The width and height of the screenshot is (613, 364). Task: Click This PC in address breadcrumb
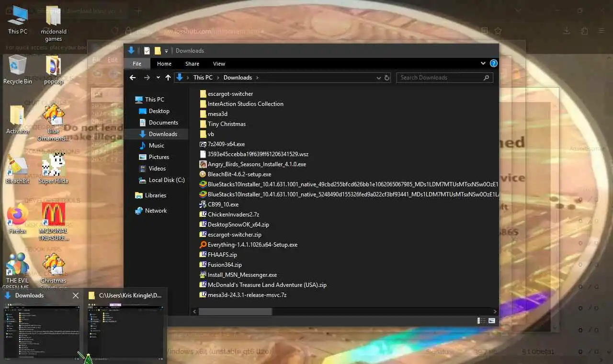click(203, 78)
